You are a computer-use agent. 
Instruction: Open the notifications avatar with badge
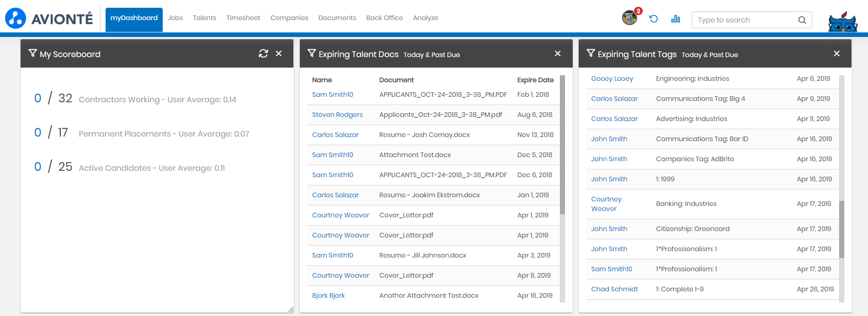tap(629, 18)
